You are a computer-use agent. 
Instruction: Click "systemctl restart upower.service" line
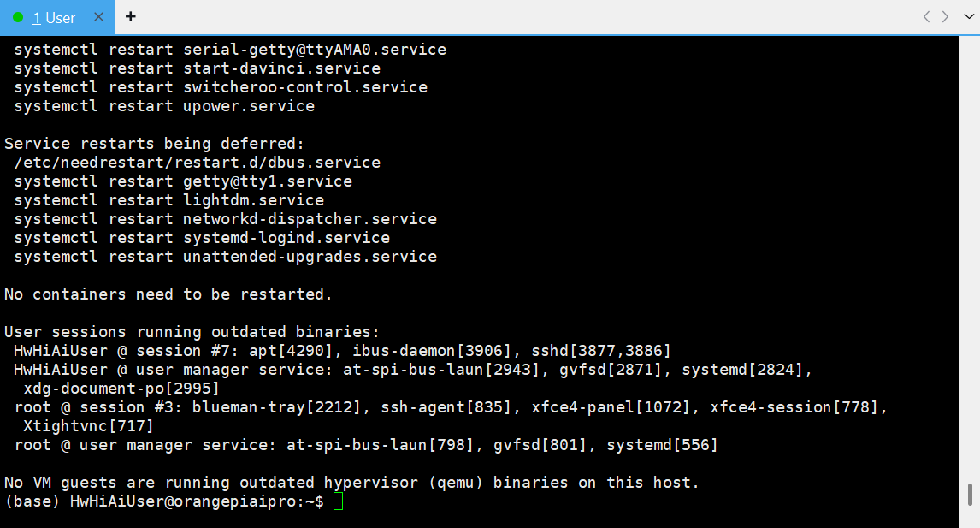[164, 106]
